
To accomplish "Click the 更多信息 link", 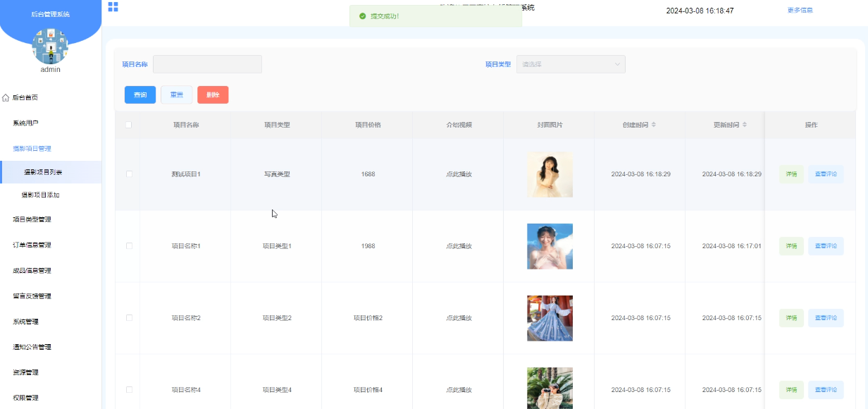I will (x=800, y=11).
